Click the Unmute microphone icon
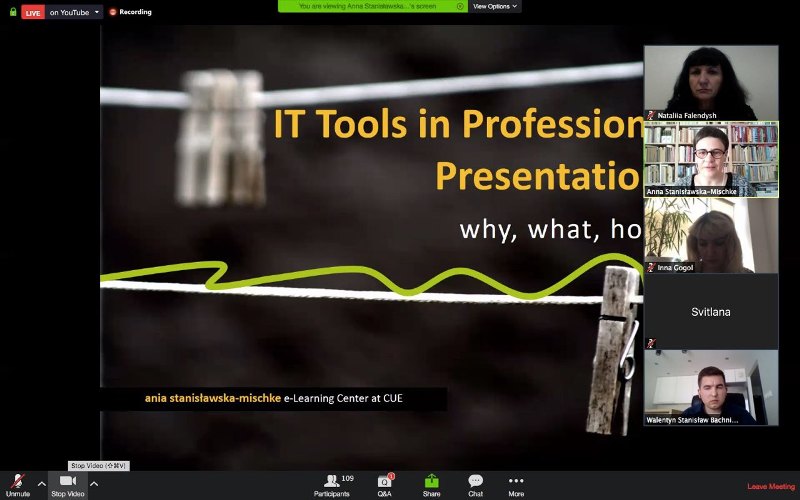This screenshot has height=500, width=800. point(18,481)
